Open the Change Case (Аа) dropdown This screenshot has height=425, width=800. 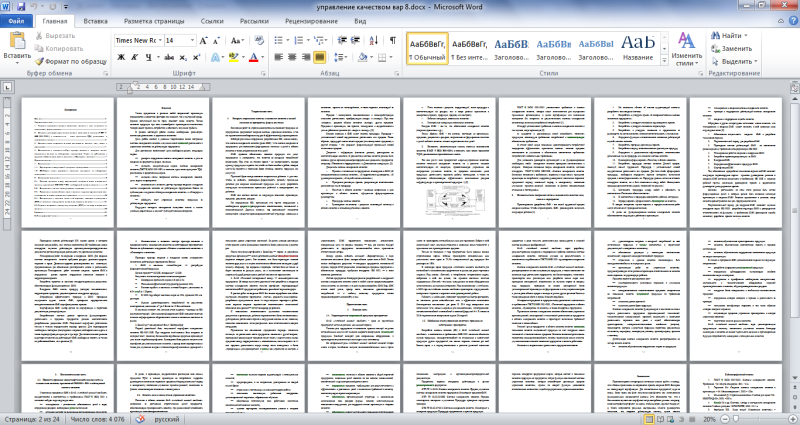[237, 40]
